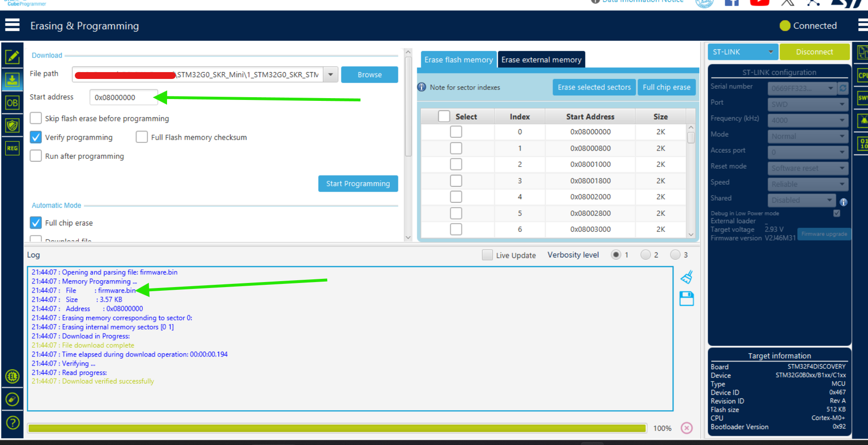Open the Access port dropdown
868x445 pixels.
pyautogui.click(x=808, y=152)
